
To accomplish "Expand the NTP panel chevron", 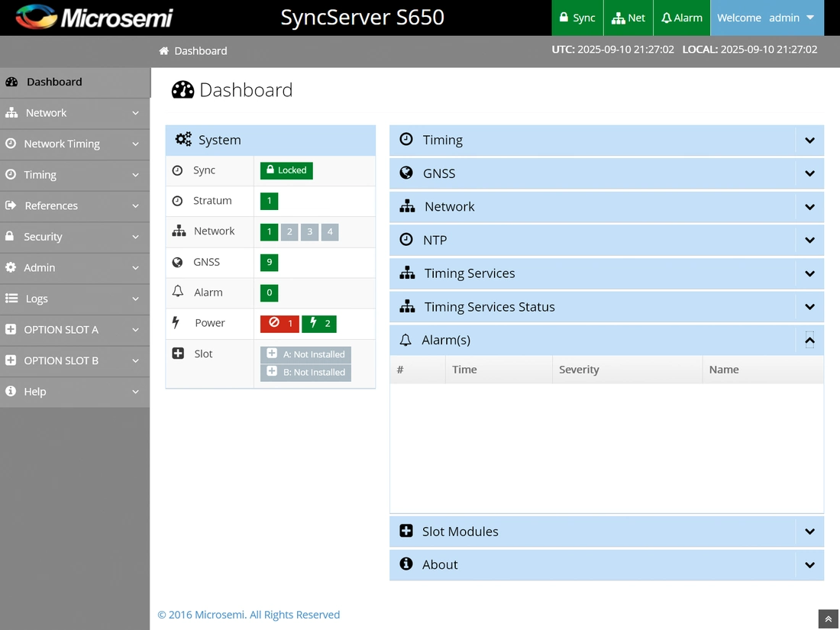I will [809, 240].
